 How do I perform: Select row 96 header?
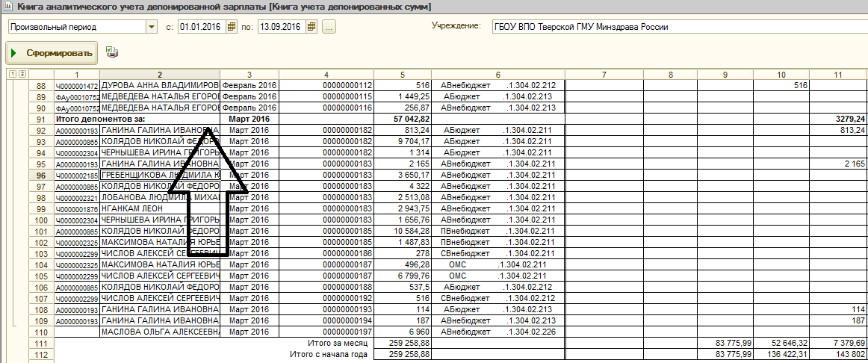pos(41,175)
